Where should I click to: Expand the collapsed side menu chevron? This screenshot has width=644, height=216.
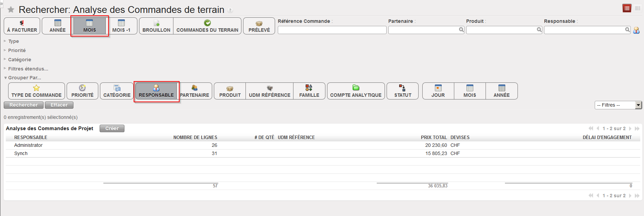pyautogui.click(x=1, y=3)
